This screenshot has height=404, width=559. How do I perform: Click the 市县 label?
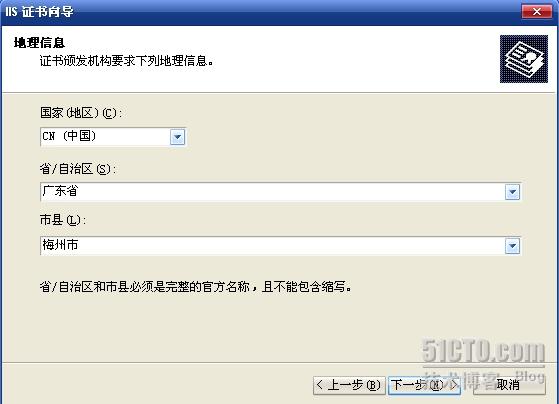point(63,220)
